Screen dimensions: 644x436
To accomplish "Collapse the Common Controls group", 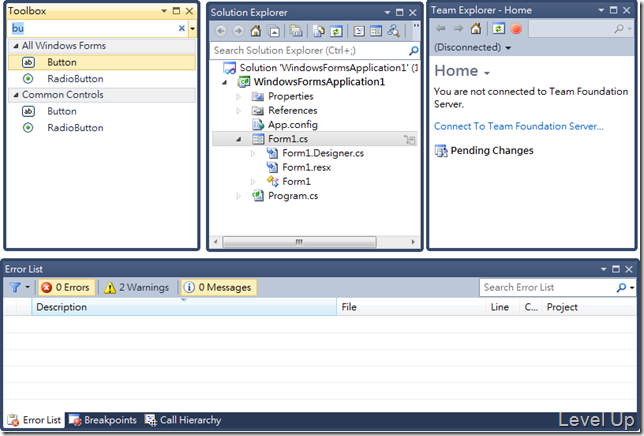I will pos(16,95).
